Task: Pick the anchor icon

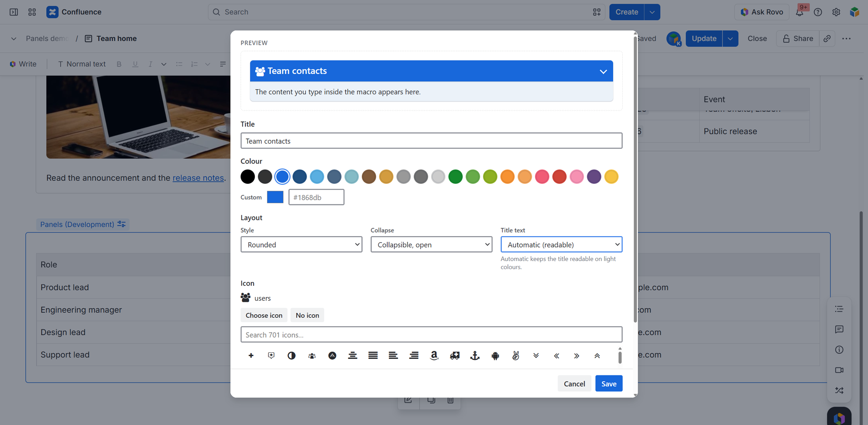Action: [x=475, y=356]
